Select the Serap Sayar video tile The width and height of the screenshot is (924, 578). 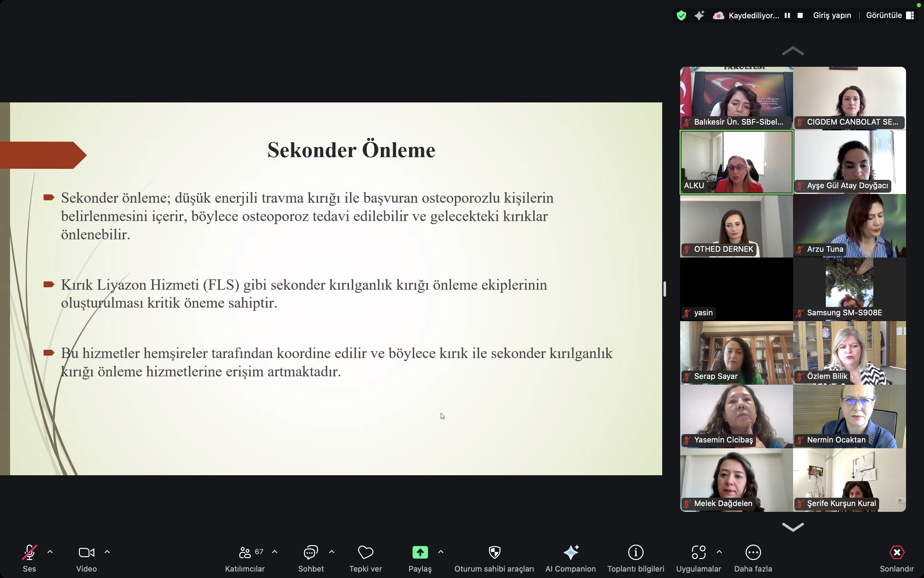pos(736,353)
